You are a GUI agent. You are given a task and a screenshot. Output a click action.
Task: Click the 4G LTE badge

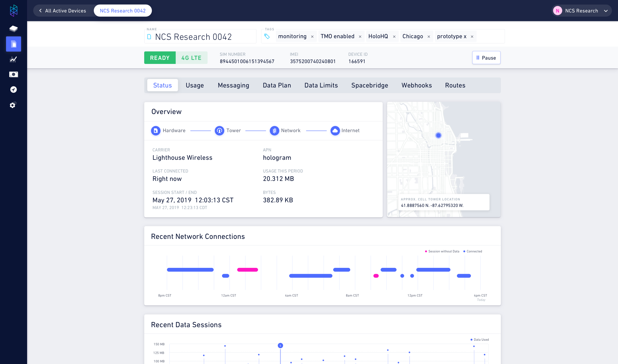click(x=191, y=58)
